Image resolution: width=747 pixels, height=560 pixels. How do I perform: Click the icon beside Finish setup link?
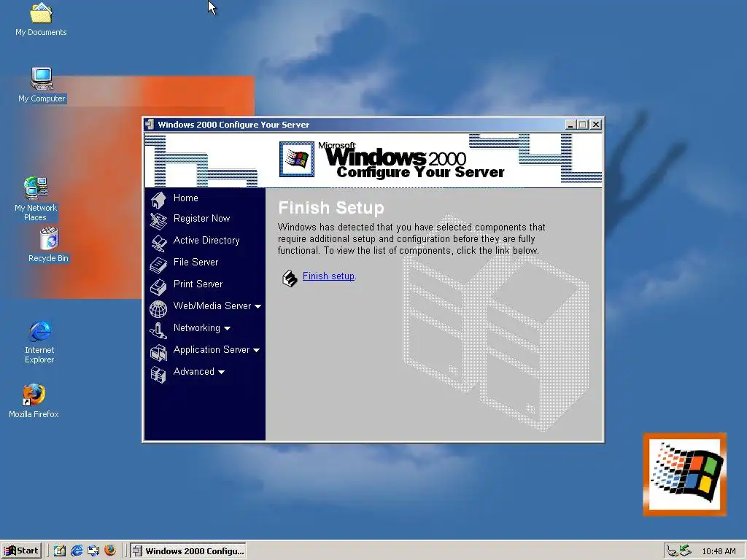pyautogui.click(x=290, y=278)
